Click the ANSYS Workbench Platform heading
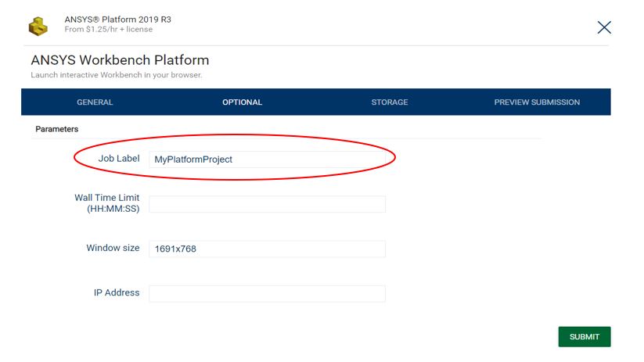 (x=120, y=60)
